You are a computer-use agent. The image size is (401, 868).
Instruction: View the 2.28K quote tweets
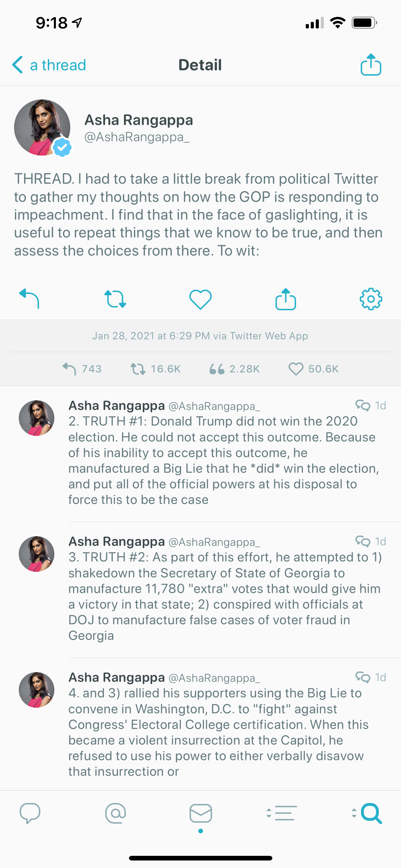tap(234, 369)
